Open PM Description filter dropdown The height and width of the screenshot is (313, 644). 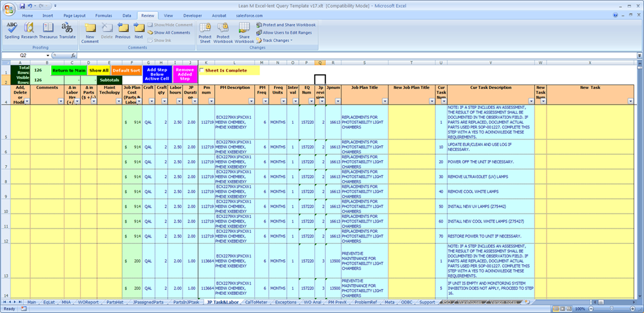click(250, 101)
